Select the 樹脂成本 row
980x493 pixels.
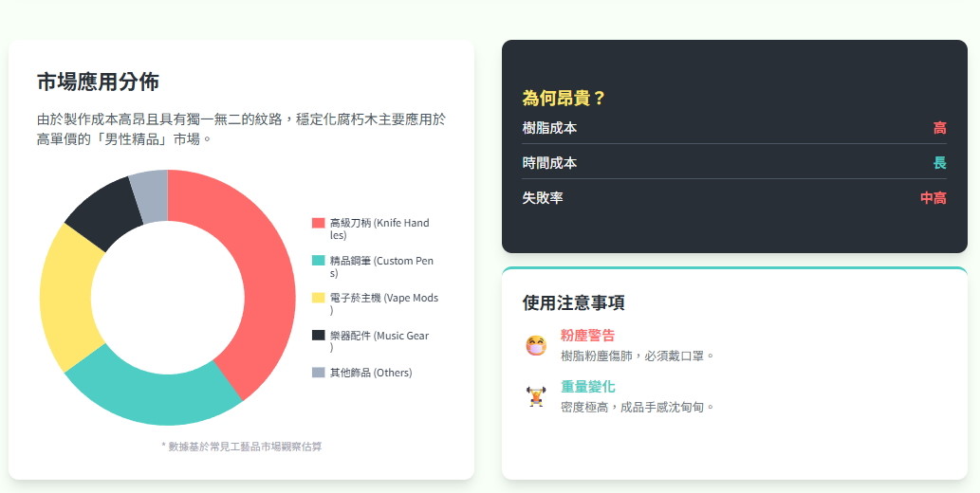pos(733,128)
